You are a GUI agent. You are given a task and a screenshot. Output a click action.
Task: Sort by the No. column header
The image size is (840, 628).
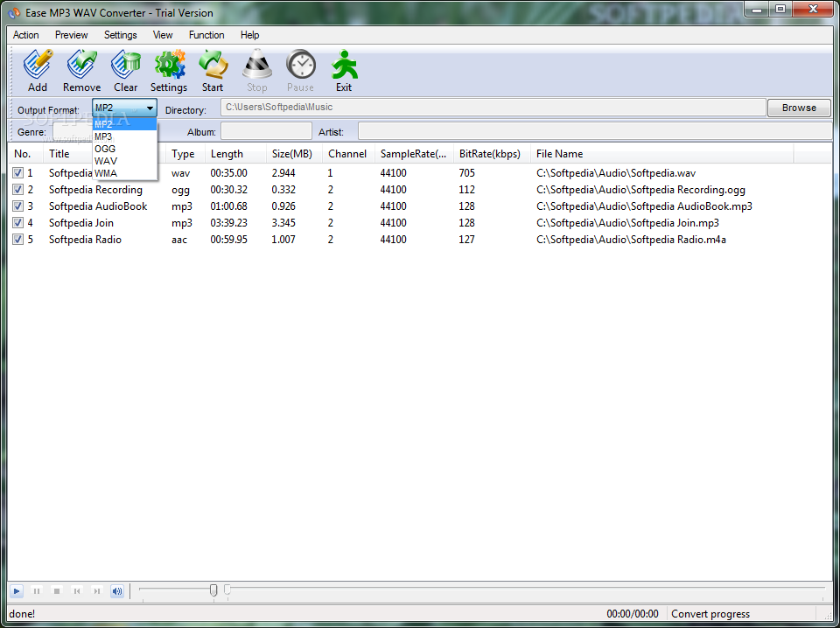[x=25, y=154]
